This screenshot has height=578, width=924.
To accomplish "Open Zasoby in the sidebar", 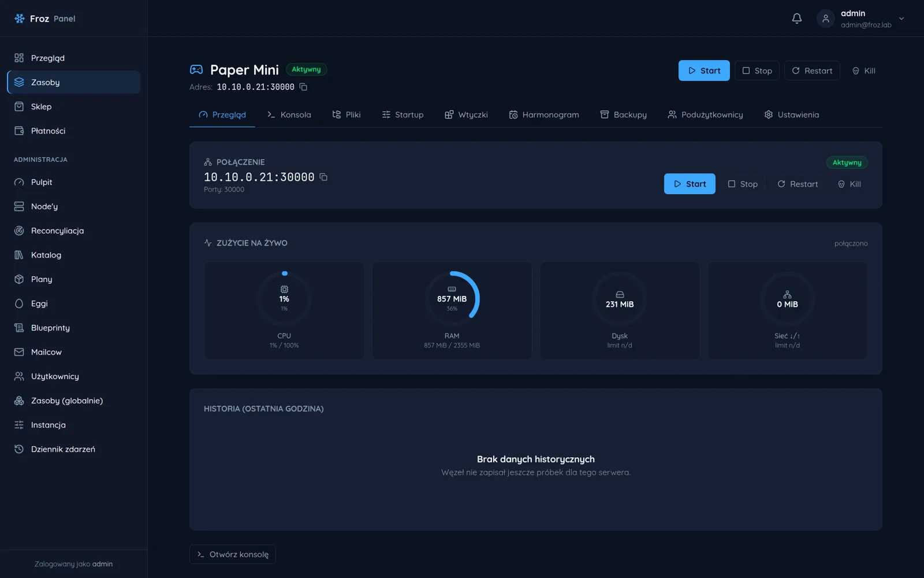I will pos(74,82).
